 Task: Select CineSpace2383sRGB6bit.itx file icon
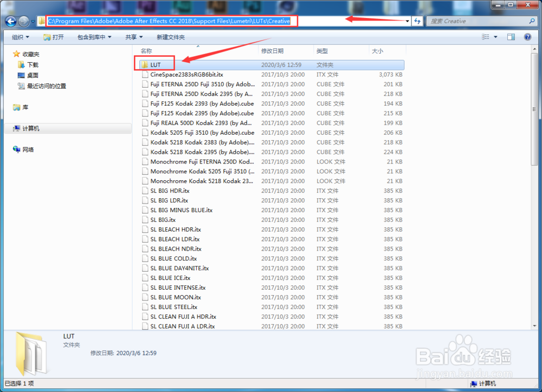pos(145,75)
